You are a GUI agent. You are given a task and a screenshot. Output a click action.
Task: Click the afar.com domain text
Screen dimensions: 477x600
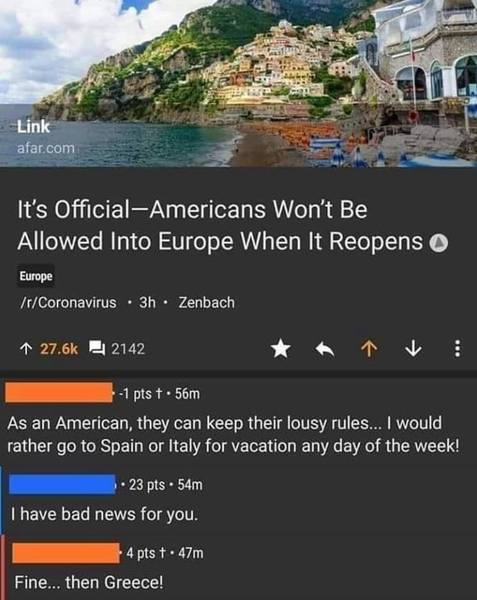46,148
